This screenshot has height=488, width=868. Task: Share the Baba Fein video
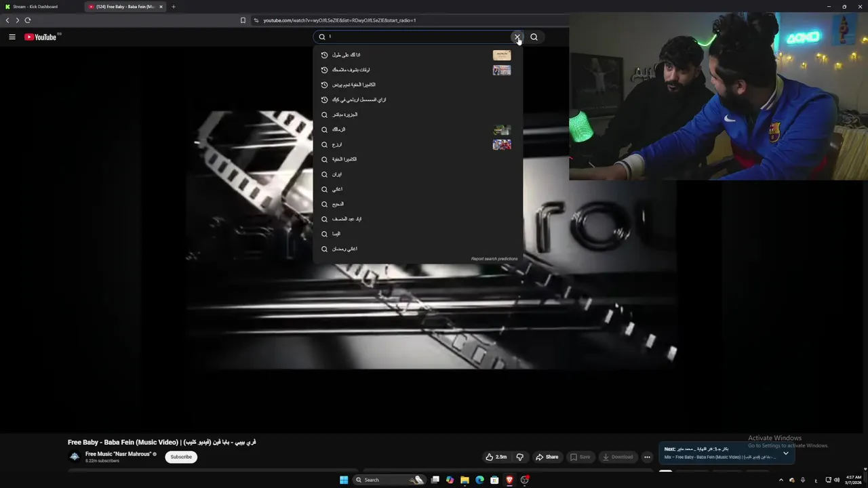(x=547, y=457)
